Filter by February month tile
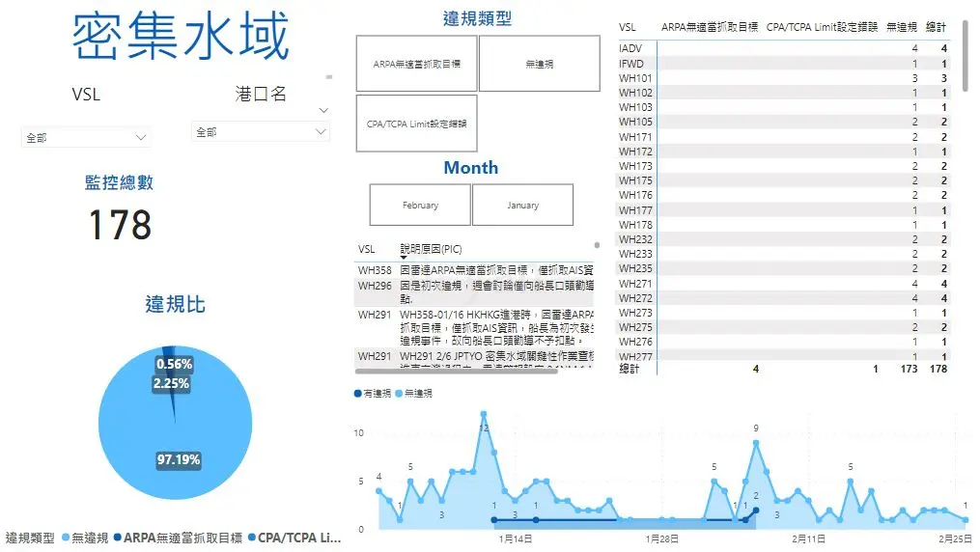Image resolution: width=980 pixels, height=552 pixels. [x=420, y=205]
